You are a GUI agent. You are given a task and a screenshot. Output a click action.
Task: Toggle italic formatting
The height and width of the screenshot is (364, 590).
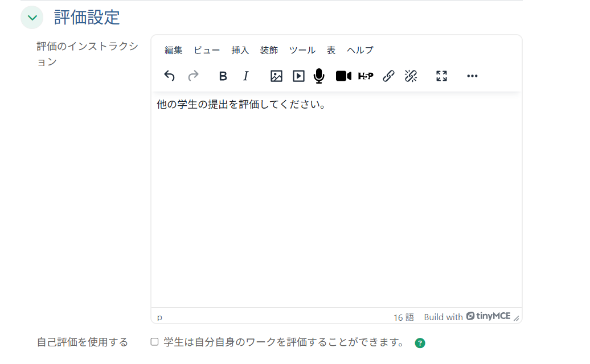[245, 76]
